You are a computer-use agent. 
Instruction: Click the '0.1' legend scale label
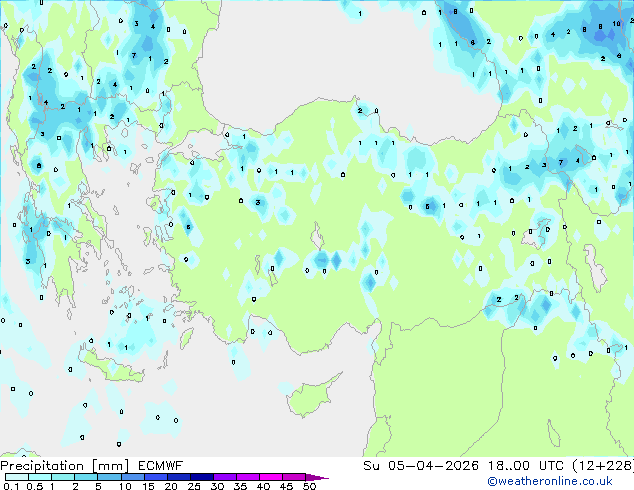(x=11, y=486)
